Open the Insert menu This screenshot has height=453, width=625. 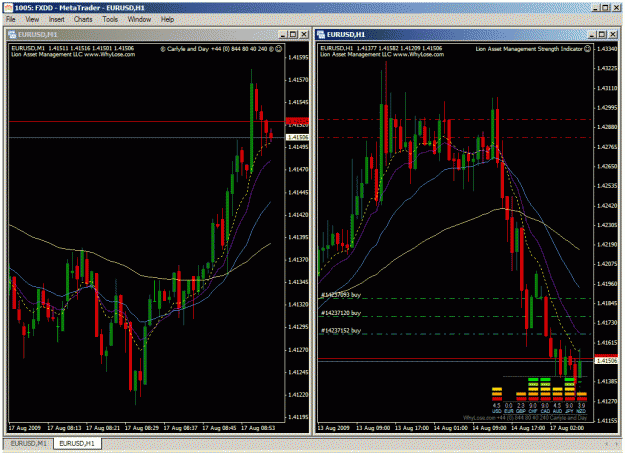click(x=57, y=19)
